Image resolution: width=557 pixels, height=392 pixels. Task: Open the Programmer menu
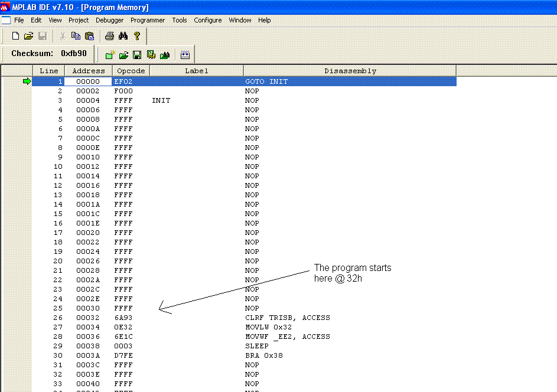pyautogui.click(x=148, y=20)
